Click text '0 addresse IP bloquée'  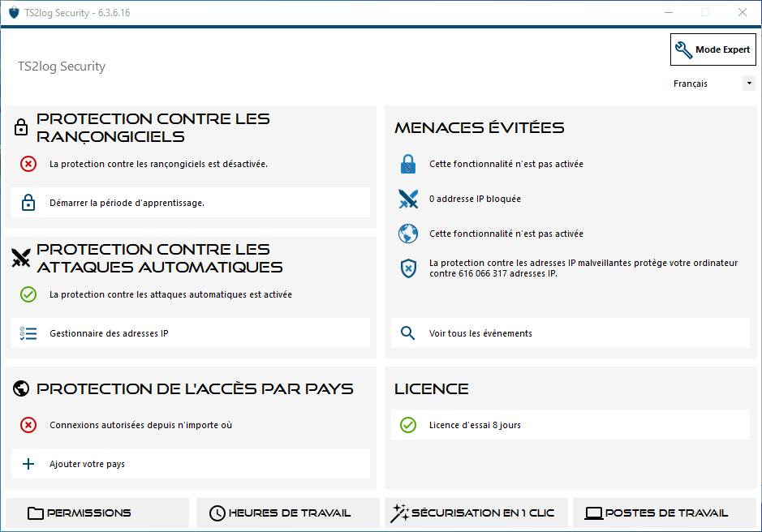475,199
